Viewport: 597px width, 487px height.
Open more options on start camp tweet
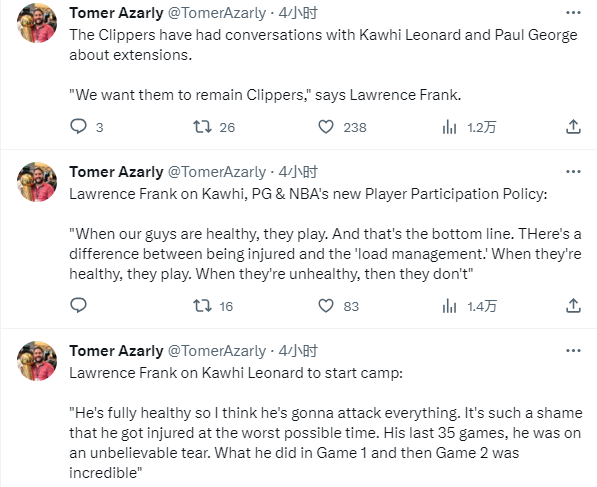tap(573, 351)
